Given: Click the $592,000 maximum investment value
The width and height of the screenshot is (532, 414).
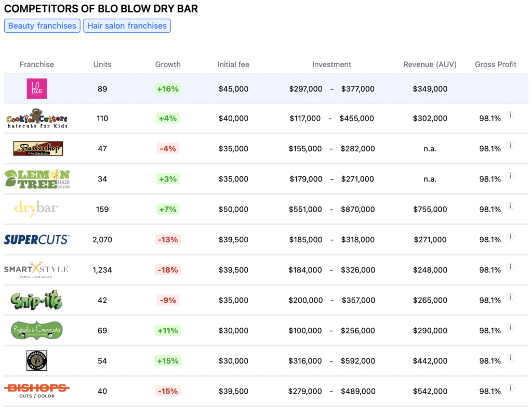Looking at the screenshot, I should (357, 360).
